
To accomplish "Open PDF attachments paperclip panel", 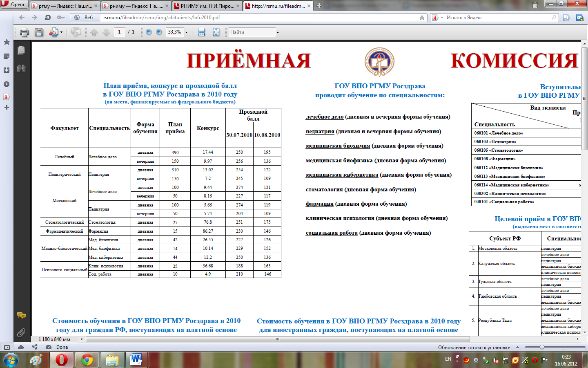I will (x=21, y=333).
